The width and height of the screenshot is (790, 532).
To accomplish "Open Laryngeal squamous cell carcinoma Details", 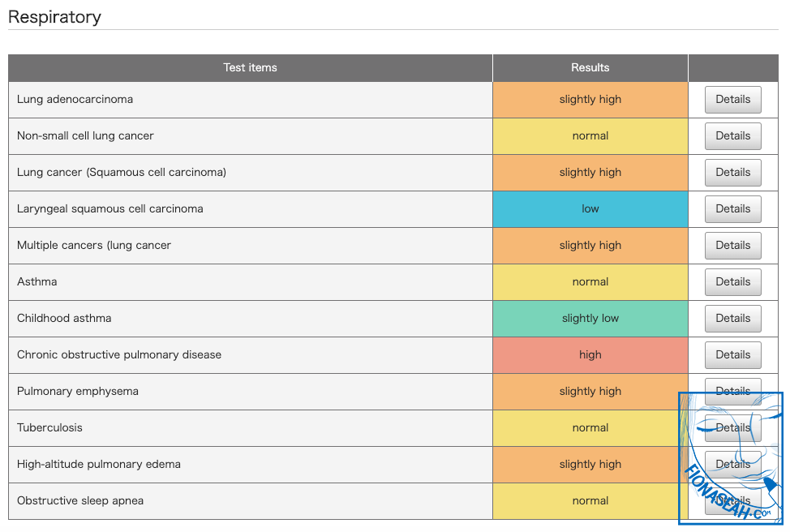I will click(732, 209).
